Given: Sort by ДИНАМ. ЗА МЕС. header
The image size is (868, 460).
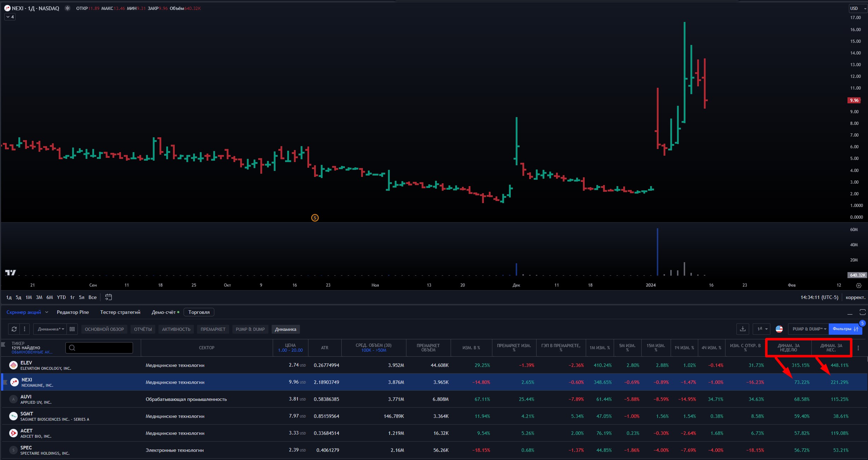Looking at the screenshot, I should (831, 348).
